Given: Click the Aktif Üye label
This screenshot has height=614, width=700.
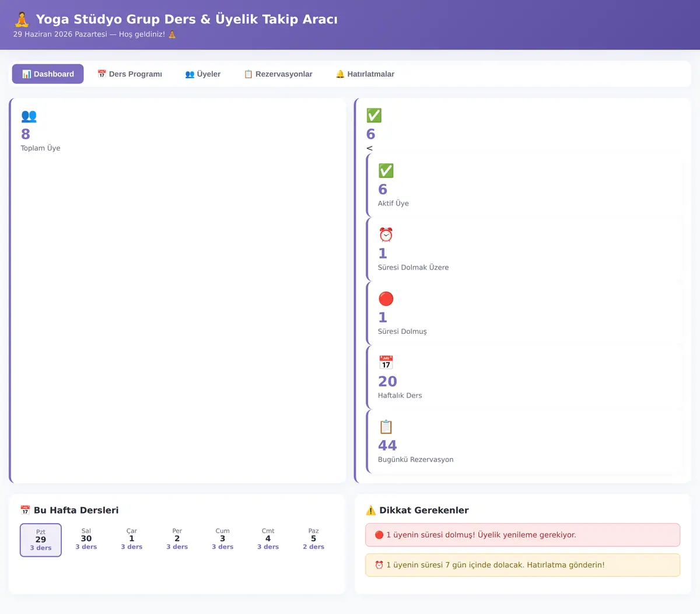Looking at the screenshot, I should [x=393, y=204].
